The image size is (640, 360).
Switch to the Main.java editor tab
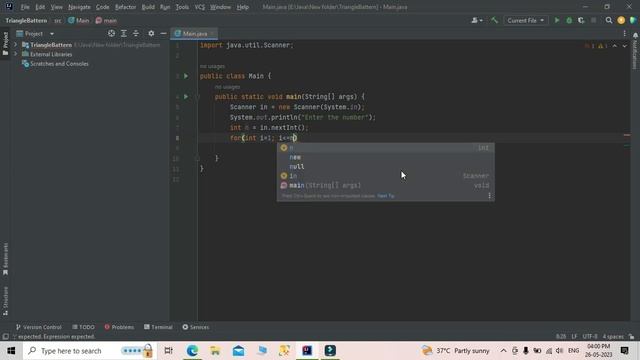click(194, 33)
